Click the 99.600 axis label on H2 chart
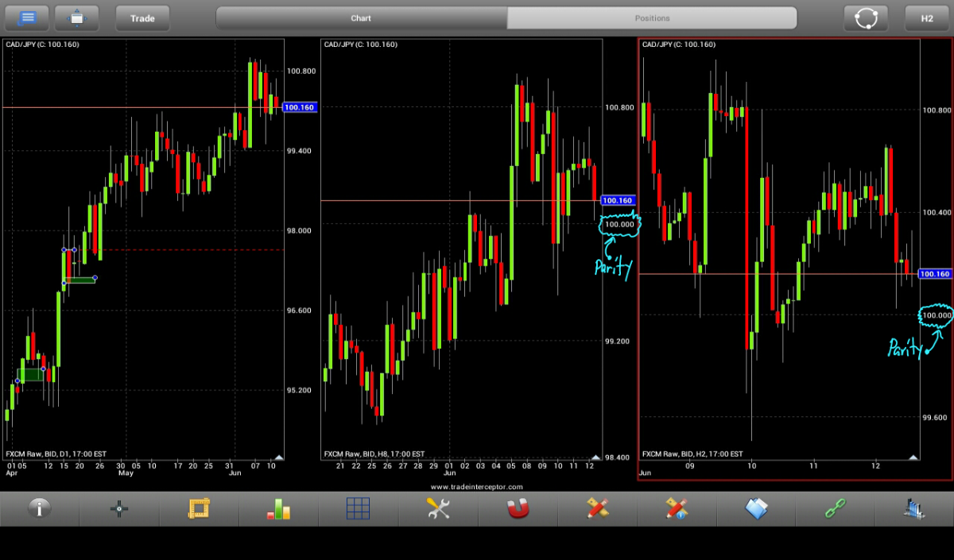The height and width of the screenshot is (560, 954). (x=937, y=417)
